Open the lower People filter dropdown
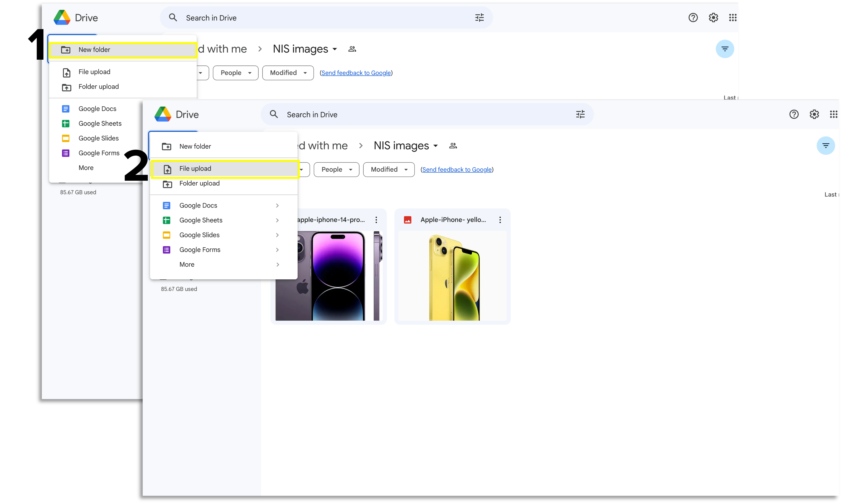 pos(336,169)
